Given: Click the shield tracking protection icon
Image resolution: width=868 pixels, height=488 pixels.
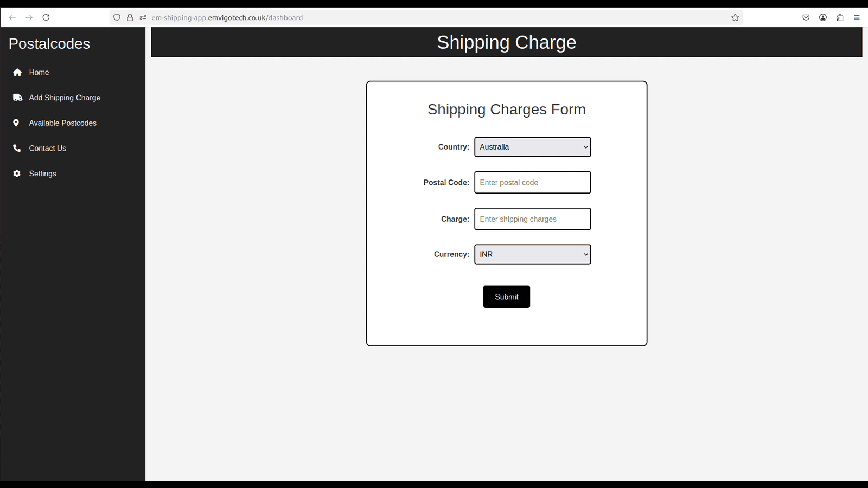Looking at the screenshot, I should (117, 17).
